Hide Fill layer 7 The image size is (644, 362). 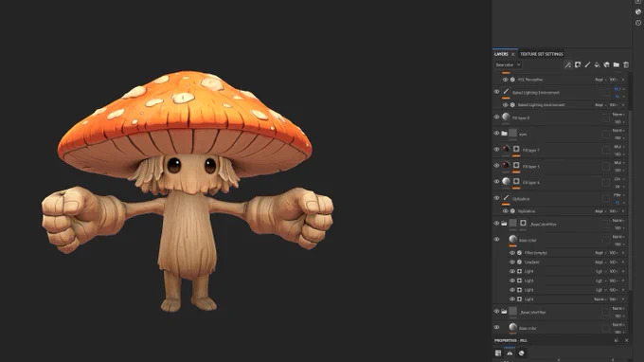click(x=496, y=150)
